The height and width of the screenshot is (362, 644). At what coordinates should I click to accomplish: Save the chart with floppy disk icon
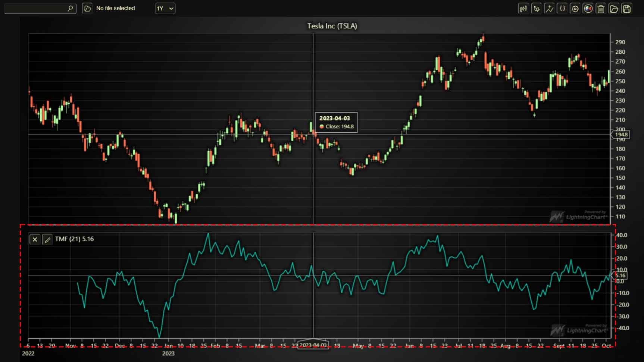pyautogui.click(x=626, y=9)
